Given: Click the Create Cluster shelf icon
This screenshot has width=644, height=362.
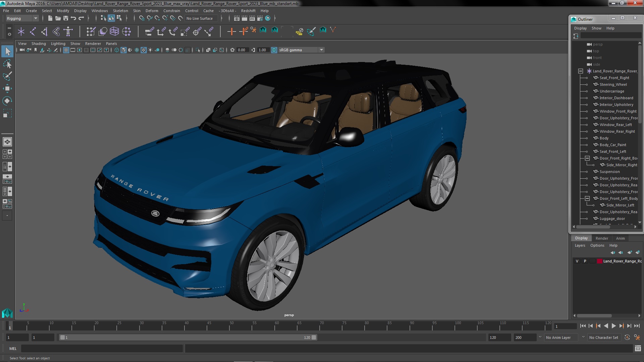Looking at the screenshot, I should click(x=126, y=32).
